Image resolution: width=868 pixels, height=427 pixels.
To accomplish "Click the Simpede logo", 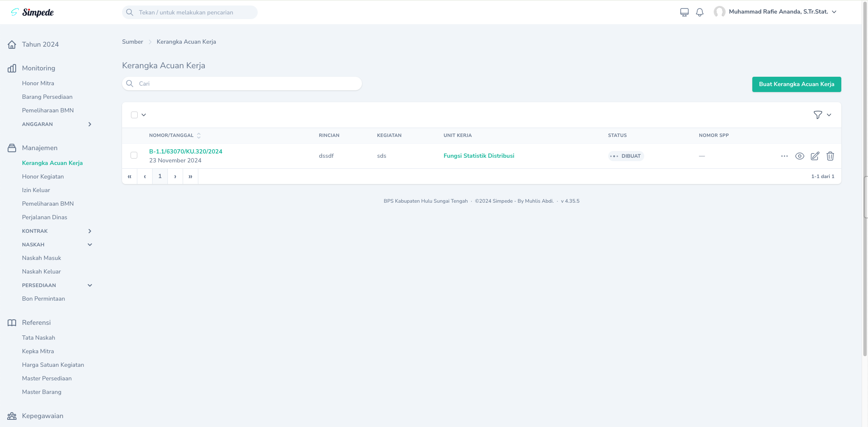I will pyautogui.click(x=32, y=12).
